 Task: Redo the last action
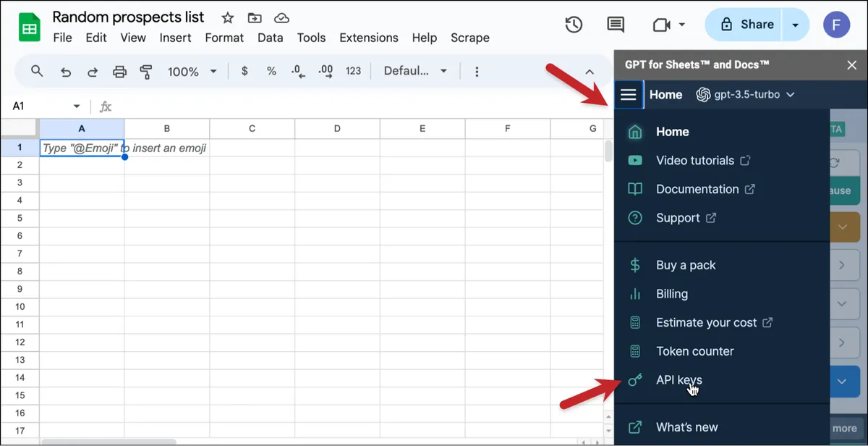coord(93,72)
